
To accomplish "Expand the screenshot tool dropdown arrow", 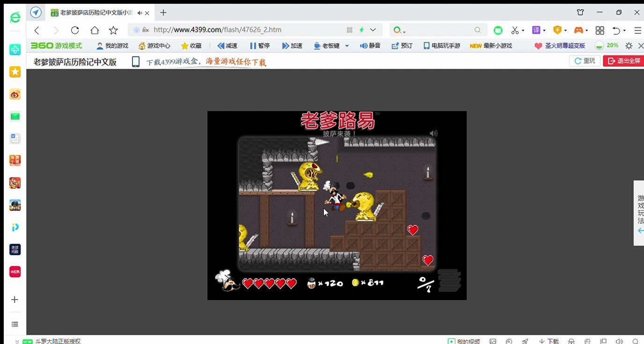I will click(x=523, y=31).
